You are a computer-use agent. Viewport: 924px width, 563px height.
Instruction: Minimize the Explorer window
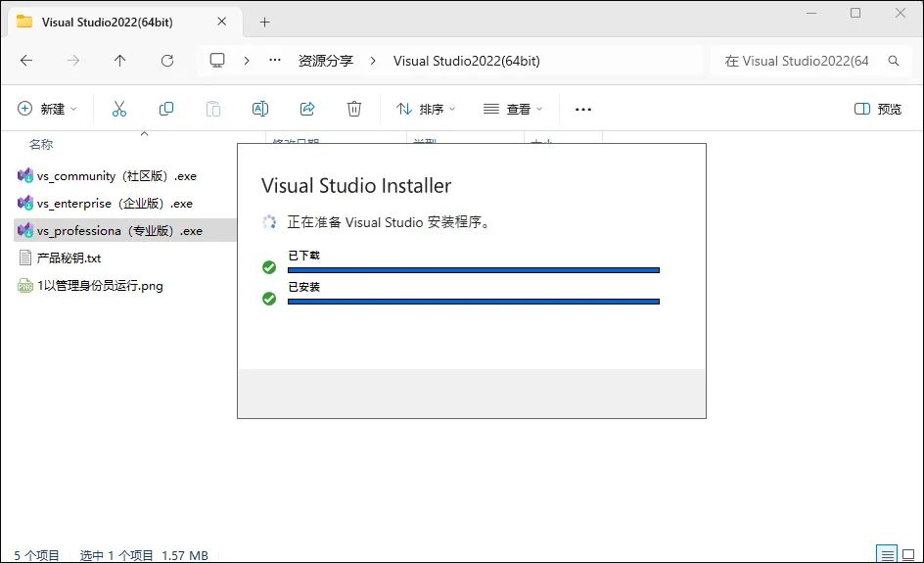(x=811, y=13)
